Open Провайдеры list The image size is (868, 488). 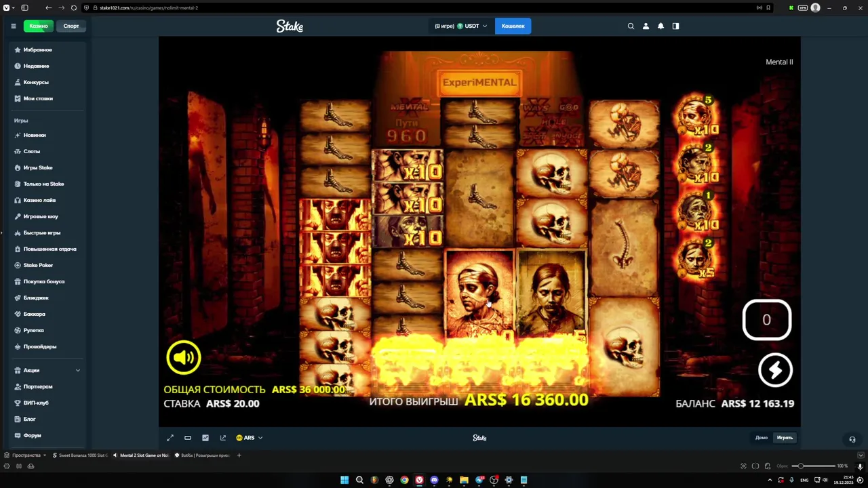point(47,346)
